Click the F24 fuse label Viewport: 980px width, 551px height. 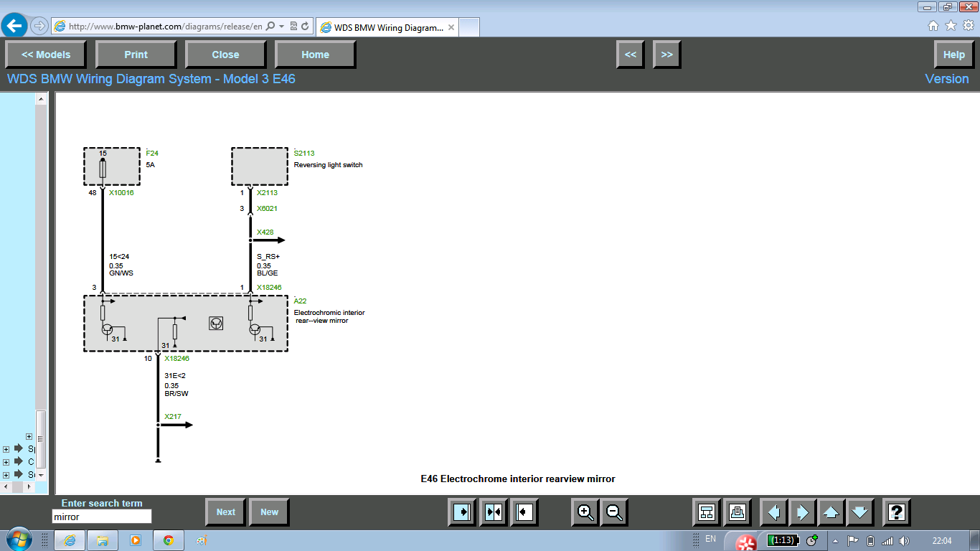[x=152, y=154]
